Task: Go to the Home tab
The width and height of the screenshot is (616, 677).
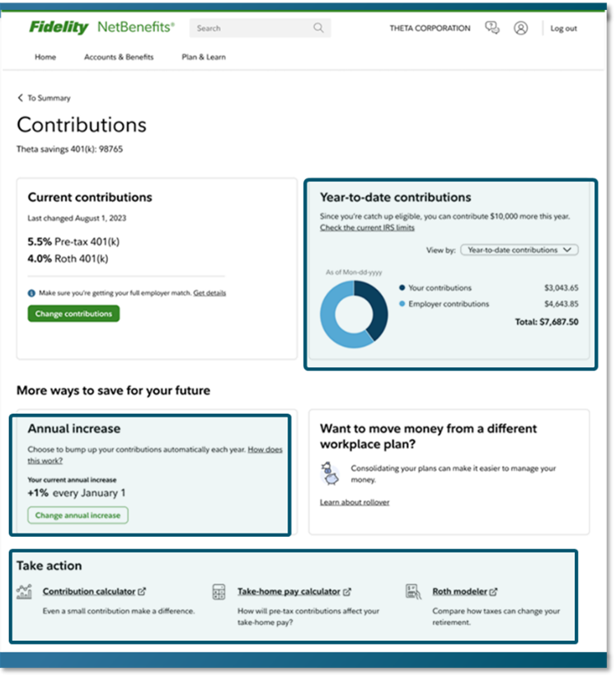Action: (x=45, y=57)
